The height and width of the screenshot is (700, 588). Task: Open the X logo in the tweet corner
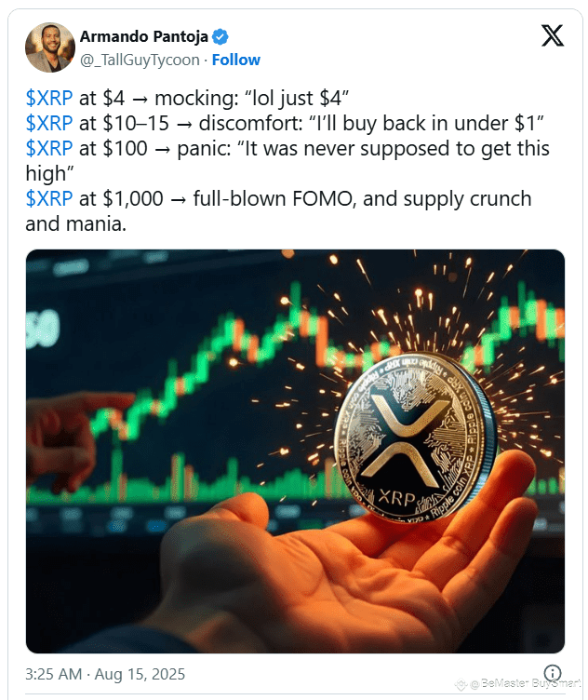[x=553, y=35]
